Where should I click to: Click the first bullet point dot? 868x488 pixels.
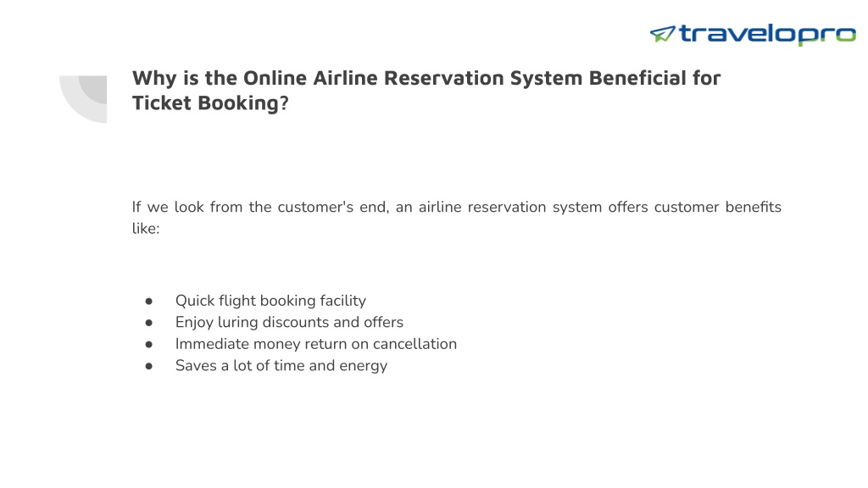point(149,301)
